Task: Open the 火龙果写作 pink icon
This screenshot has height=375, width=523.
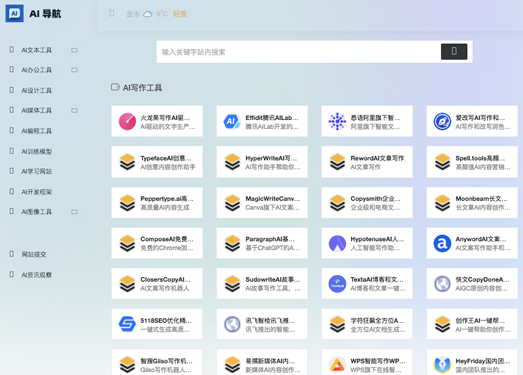Action: (127, 121)
